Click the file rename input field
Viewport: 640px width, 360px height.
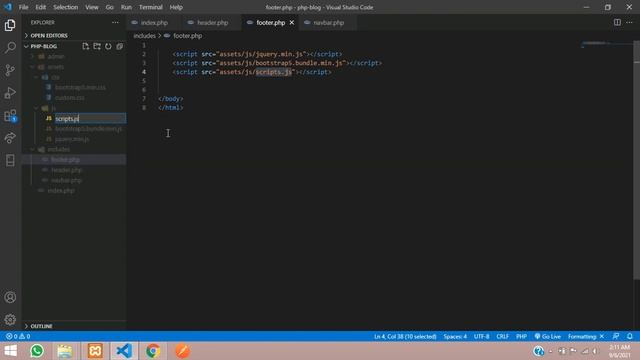tap(90, 118)
